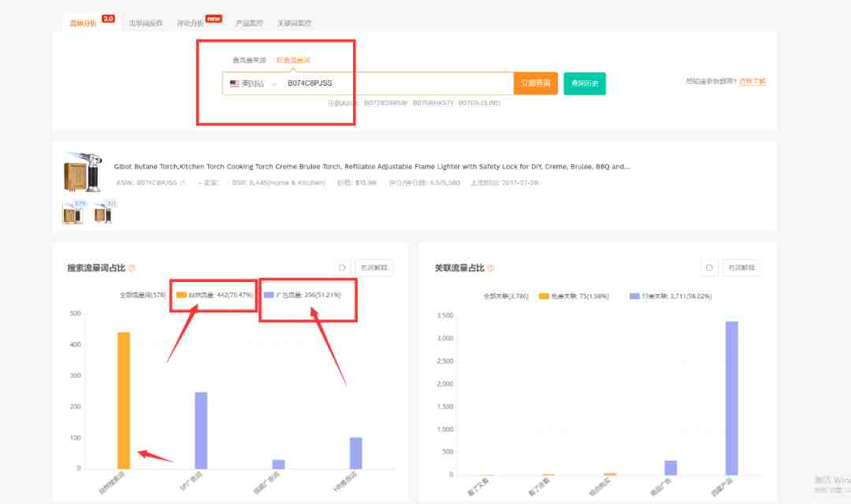Click the tallest purple bar in the related traffic chart
The image size is (851, 504).
click(731, 398)
